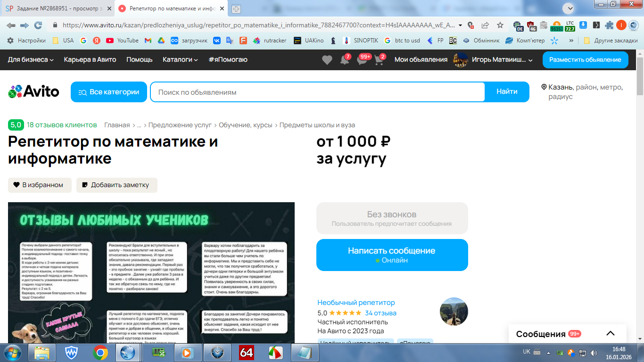Click the volume icon in system tray
This screenshot has height=362, width=644.
pos(594,352)
